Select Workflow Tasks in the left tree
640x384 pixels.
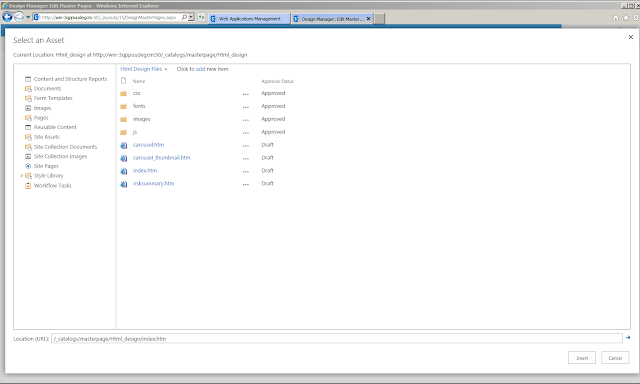pos(53,186)
